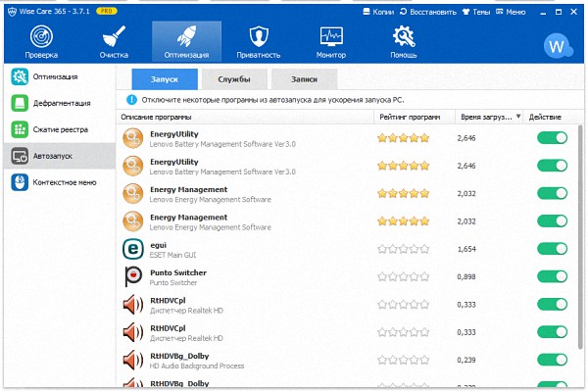Click the startup list vertical scrollbar

(x=580, y=236)
